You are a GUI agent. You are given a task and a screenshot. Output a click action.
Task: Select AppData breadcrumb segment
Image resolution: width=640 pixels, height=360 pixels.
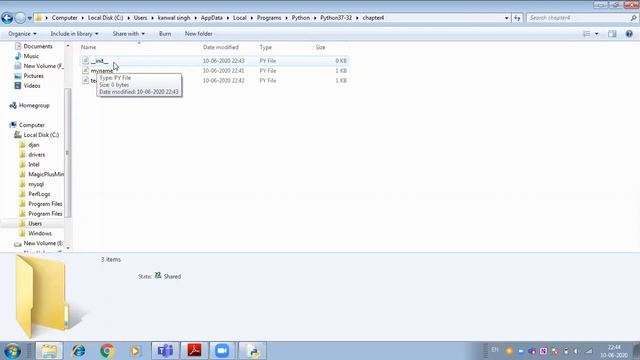point(211,18)
